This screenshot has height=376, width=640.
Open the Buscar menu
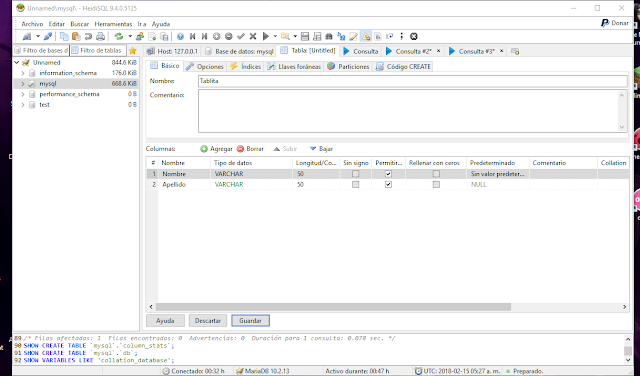(x=80, y=24)
